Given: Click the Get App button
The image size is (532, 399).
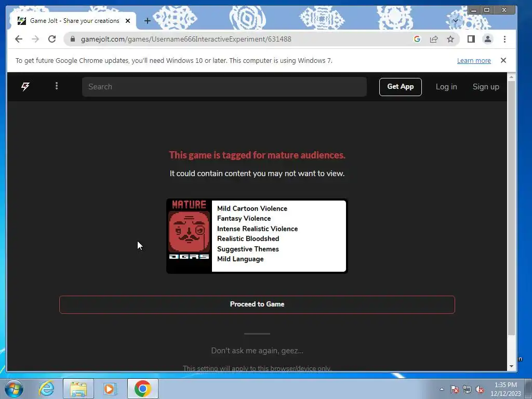Looking at the screenshot, I should pos(401,87).
